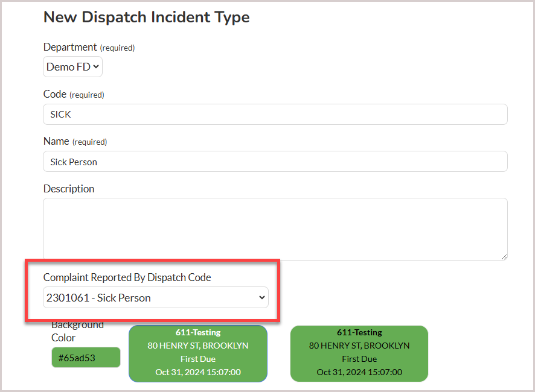Grab the Description box resize handle
The image size is (535, 392).
tap(504, 257)
